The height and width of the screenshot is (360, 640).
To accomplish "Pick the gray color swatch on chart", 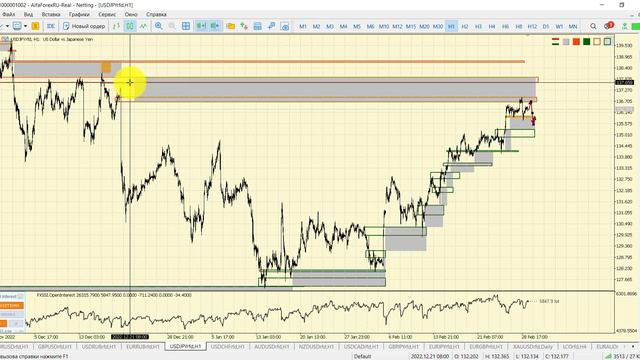I will (566, 42).
